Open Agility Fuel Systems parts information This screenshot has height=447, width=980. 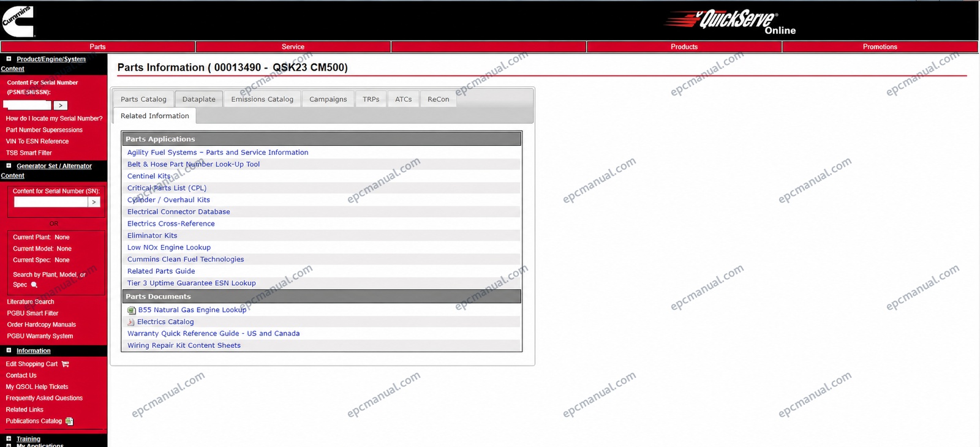pyautogui.click(x=217, y=152)
